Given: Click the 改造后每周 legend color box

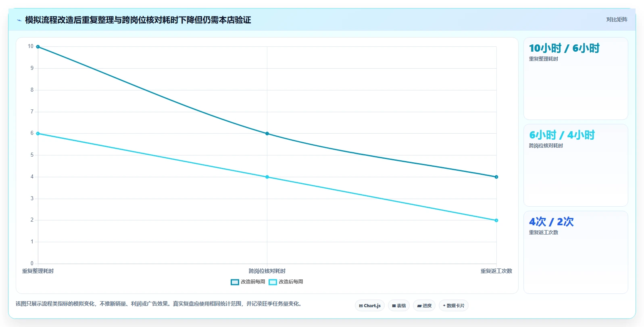Looking at the screenshot, I should pyautogui.click(x=273, y=282).
